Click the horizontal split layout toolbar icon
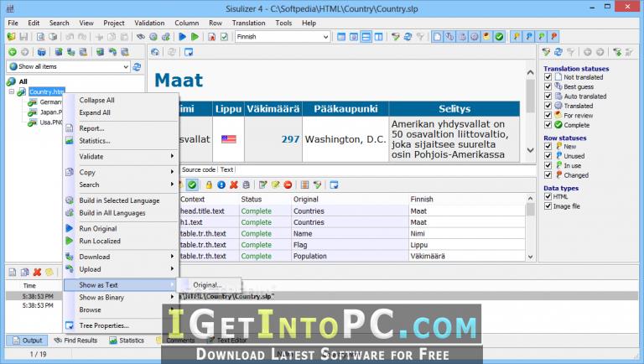This screenshot has height=364, width=644. [x=366, y=37]
